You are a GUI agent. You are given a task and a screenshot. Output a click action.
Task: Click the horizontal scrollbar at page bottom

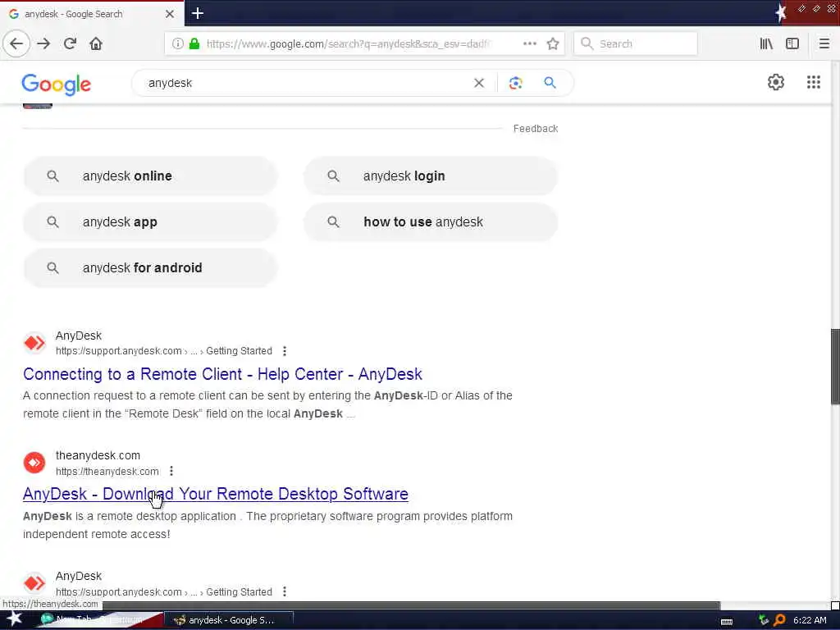point(412,605)
